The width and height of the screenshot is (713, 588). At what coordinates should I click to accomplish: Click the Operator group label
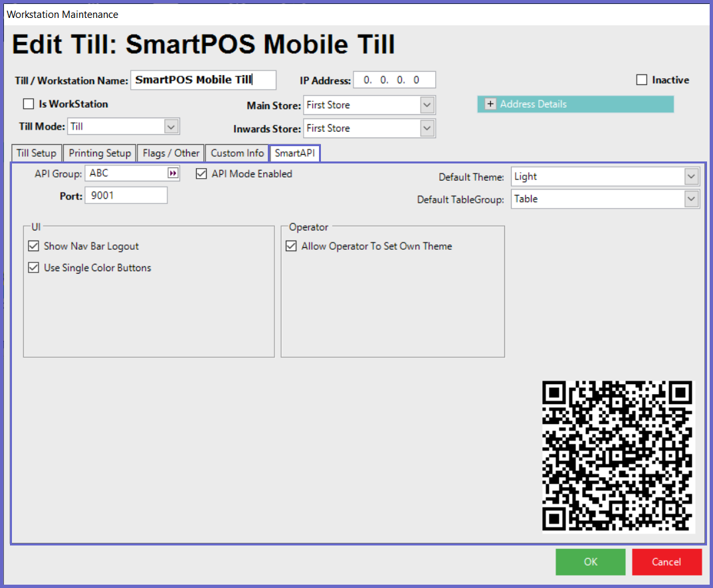[308, 227]
